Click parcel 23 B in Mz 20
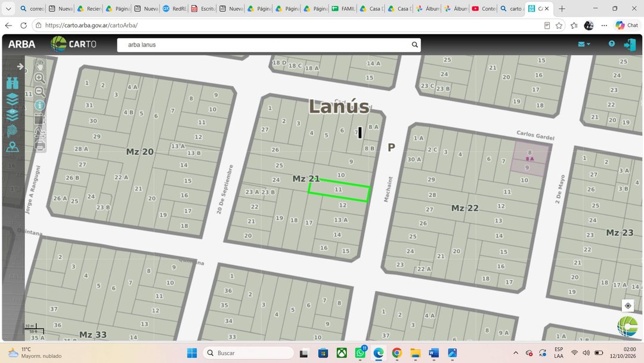This screenshot has height=363, width=644. pos(103,207)
